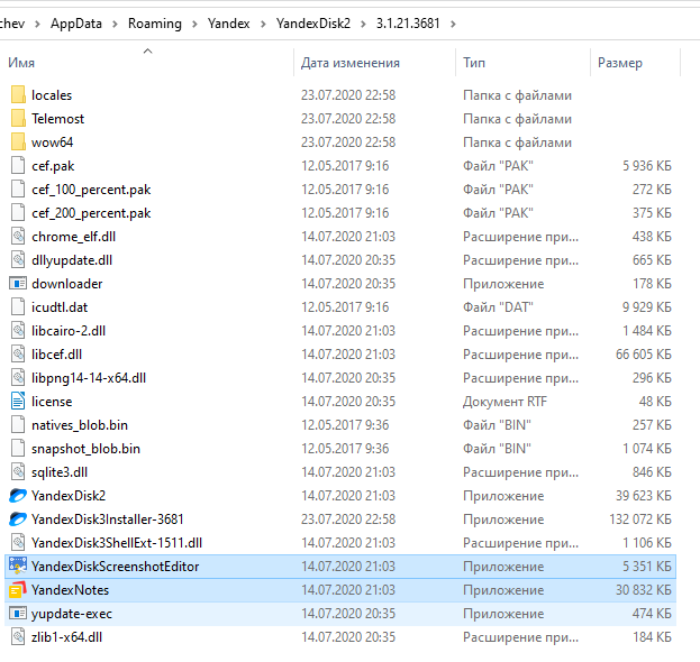
Task: Expand the chevron after AppData in path
Action: tap(115, 24)
